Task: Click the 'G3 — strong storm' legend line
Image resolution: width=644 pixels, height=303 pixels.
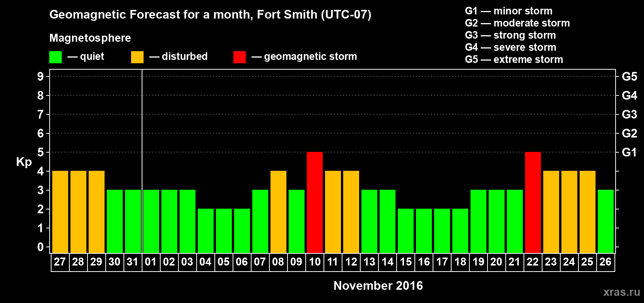Action: pos(511,35)
